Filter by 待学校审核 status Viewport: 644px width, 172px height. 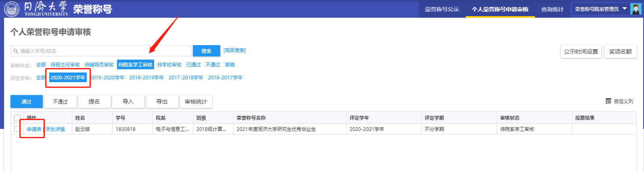tap(169, 64)
